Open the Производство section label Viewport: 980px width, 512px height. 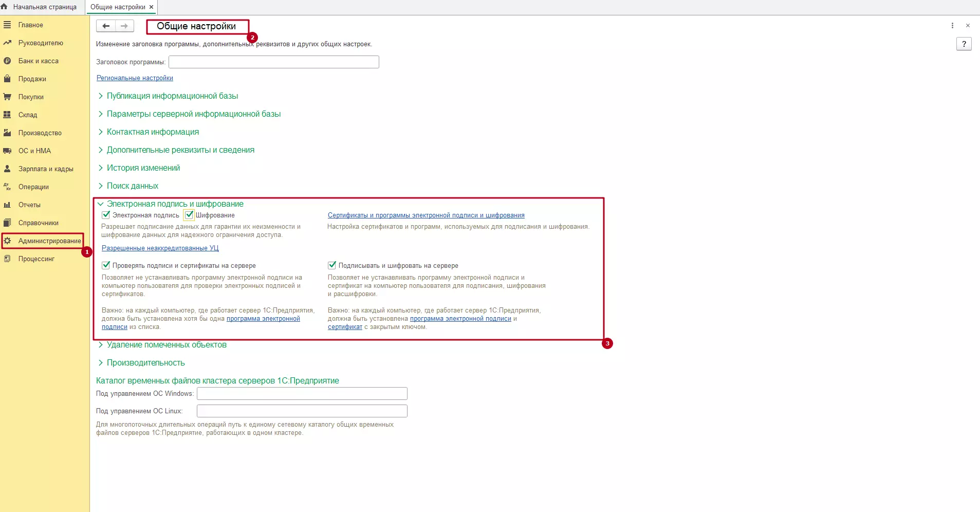tap(40, 133)
